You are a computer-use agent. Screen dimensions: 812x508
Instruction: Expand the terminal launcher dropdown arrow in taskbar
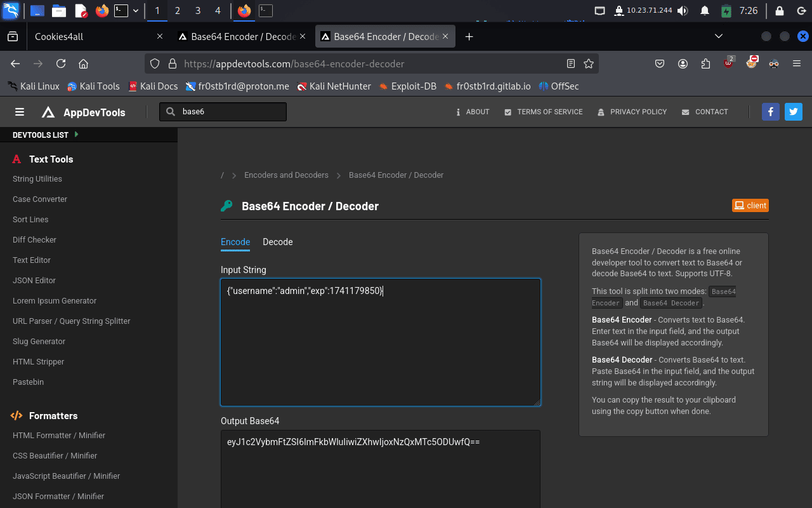[x=136, y=11]
